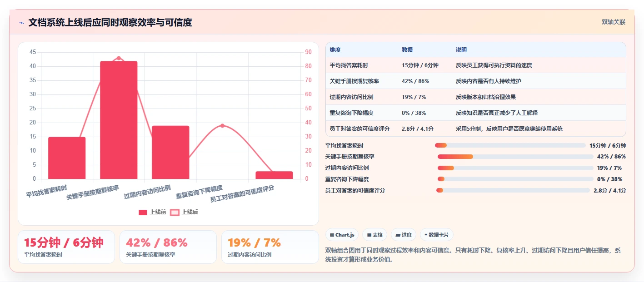This screenshot has width=644, height=282.
Task: Click the line point above 重复咨询下降幅度
Action: point(222,125)
